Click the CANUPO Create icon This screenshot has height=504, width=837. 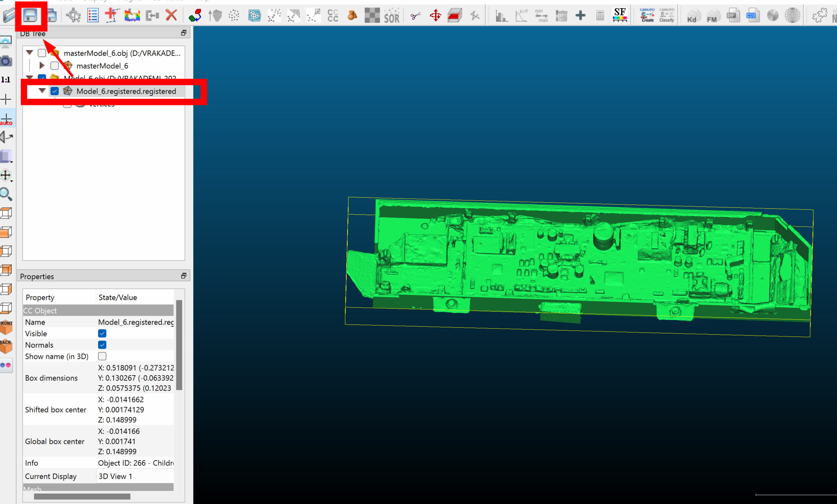click(647, 15)
